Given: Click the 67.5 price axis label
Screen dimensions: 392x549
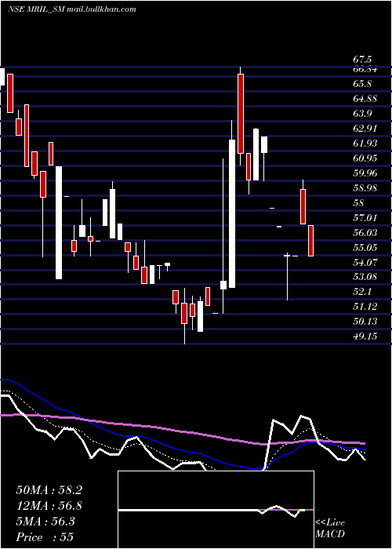Looking at the screenshot, I should pyautogui.click(x=362, y=60).
